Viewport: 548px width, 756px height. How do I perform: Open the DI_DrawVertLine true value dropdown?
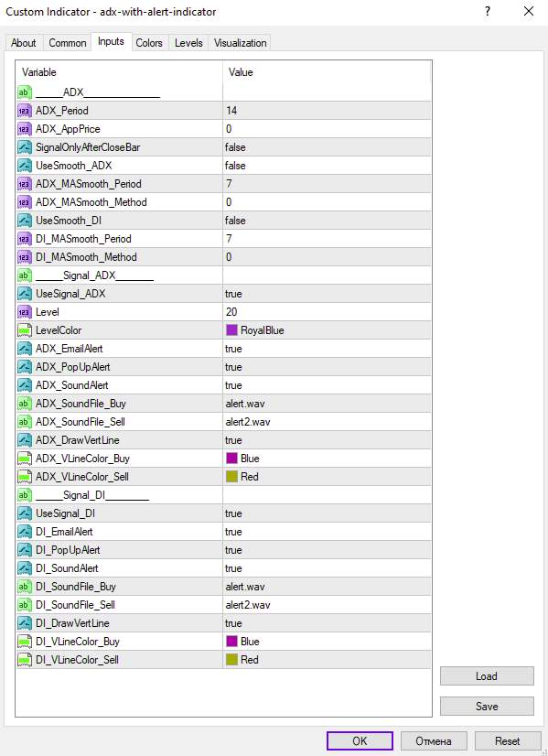coord(327,623)
